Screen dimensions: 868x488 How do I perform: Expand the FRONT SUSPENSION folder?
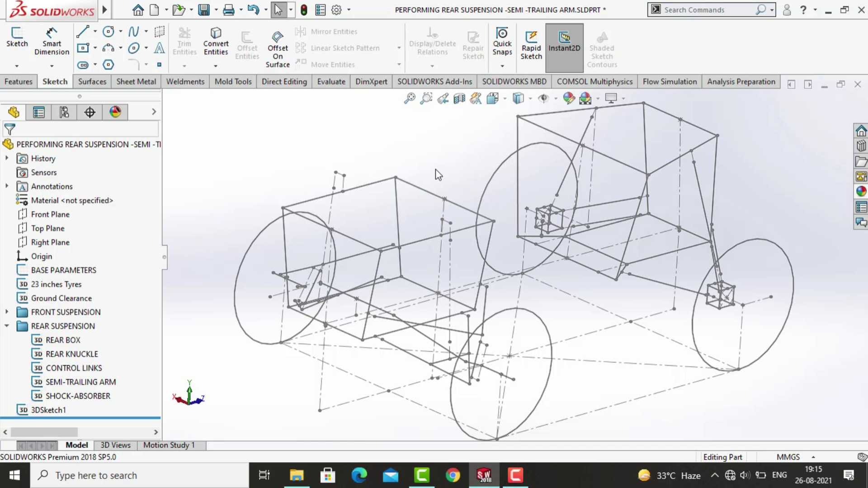(7, 312)
